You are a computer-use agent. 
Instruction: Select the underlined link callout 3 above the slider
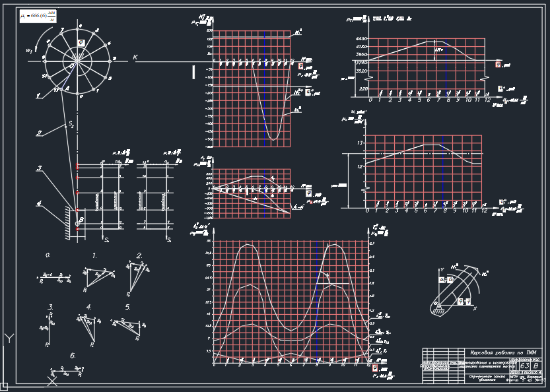pos(40,168)
